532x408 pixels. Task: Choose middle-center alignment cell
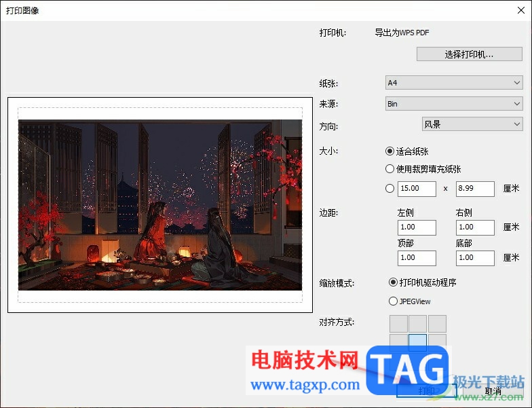pos(418,342)
